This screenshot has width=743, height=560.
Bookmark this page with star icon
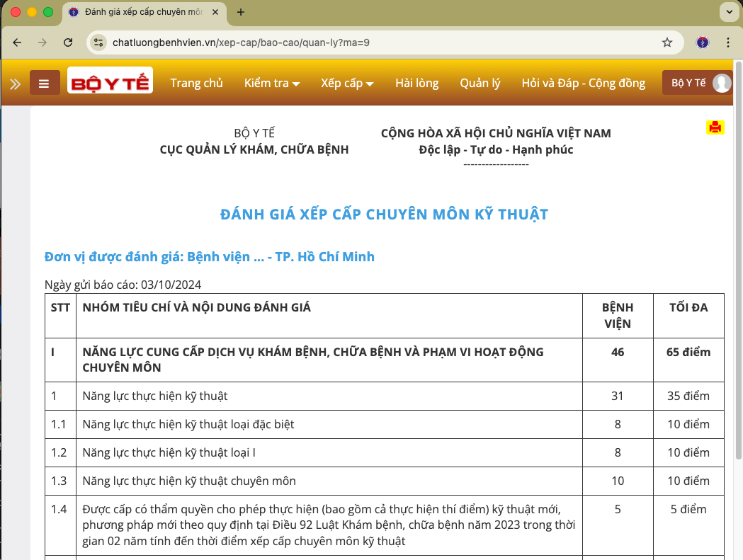click(667, 42)
